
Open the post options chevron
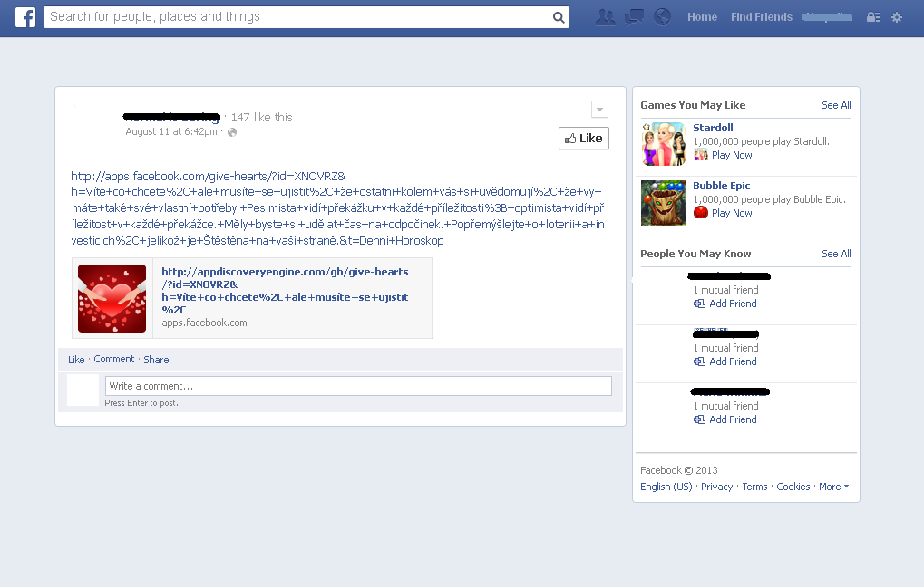[x=599, y=109]
